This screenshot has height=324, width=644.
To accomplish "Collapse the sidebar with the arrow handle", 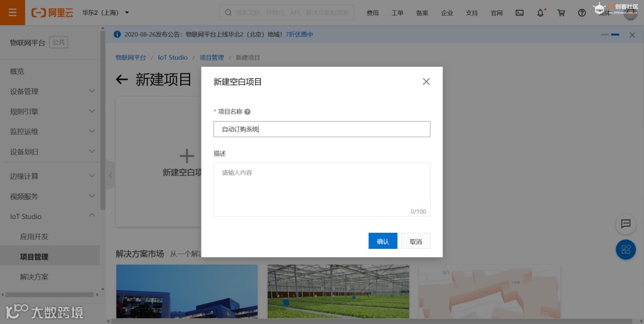I will [110, 175].
